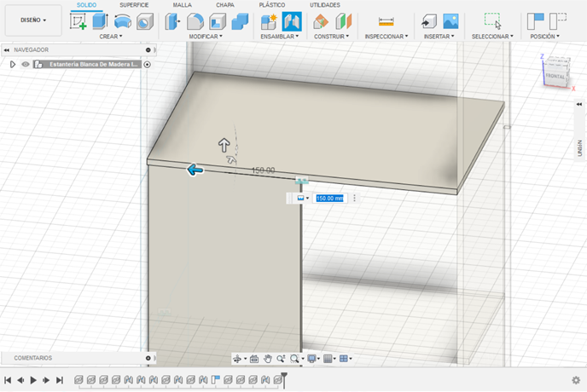This screenshot has height=392, width=587.
Task: Jump to timeline start
Action: 8,380
